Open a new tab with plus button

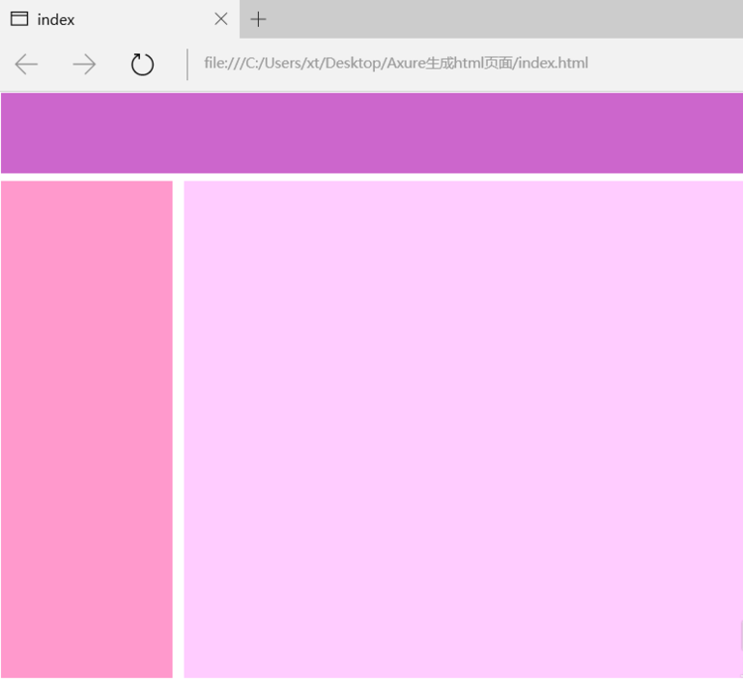coord(258,19)
